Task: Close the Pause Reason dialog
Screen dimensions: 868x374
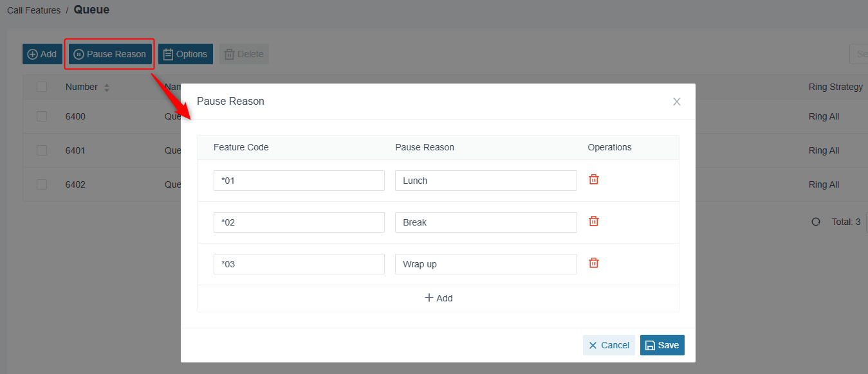Action: [x=676, y=102]
